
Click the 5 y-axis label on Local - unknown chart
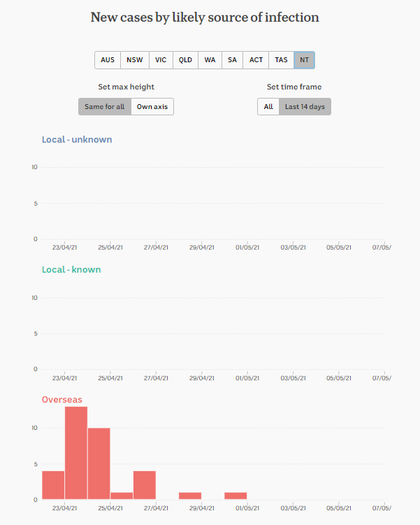click(36, 203)
